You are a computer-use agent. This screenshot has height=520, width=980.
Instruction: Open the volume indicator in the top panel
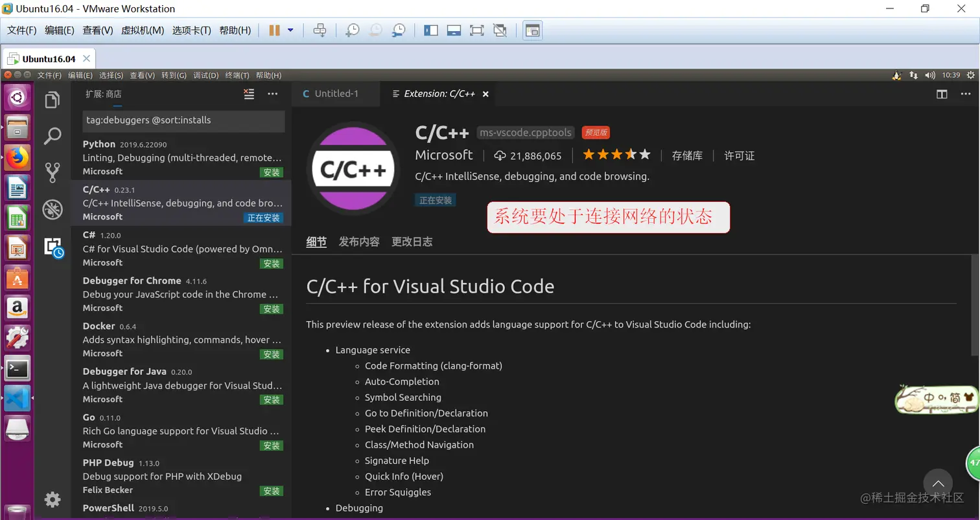[930, 75]
